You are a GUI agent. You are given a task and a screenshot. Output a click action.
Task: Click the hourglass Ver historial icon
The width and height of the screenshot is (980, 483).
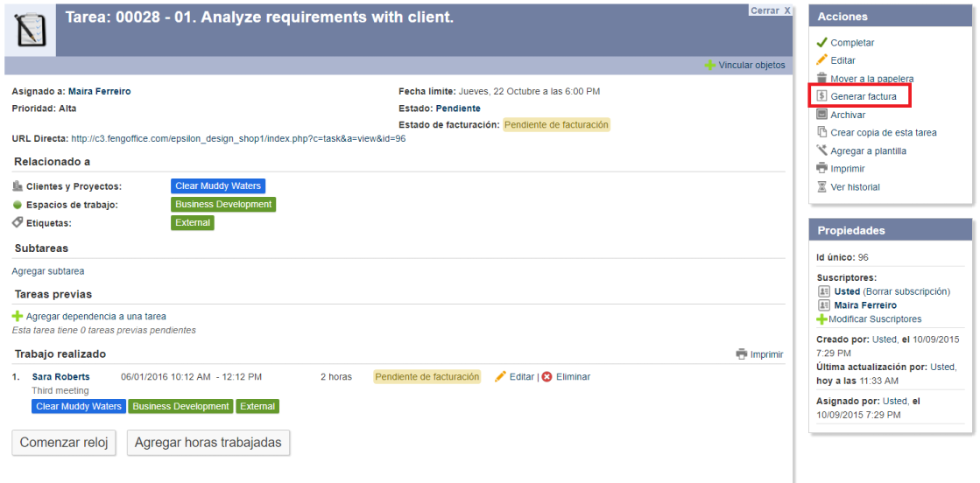821,187
